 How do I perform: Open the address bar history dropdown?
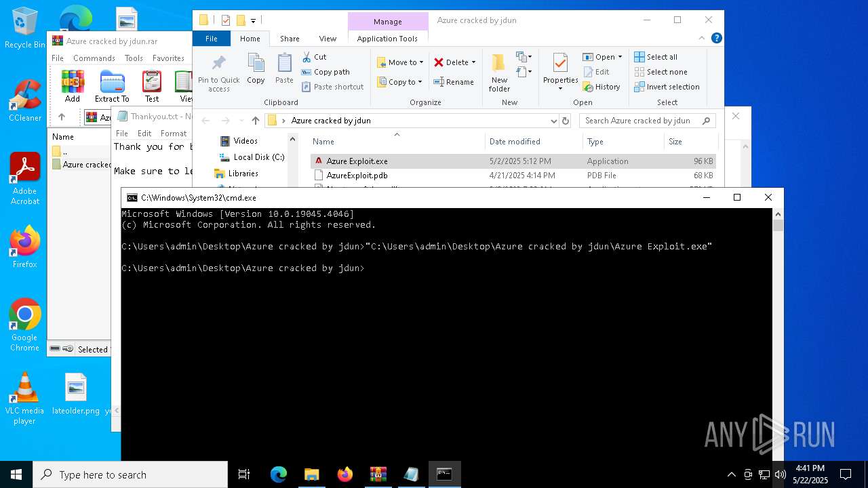554,121
